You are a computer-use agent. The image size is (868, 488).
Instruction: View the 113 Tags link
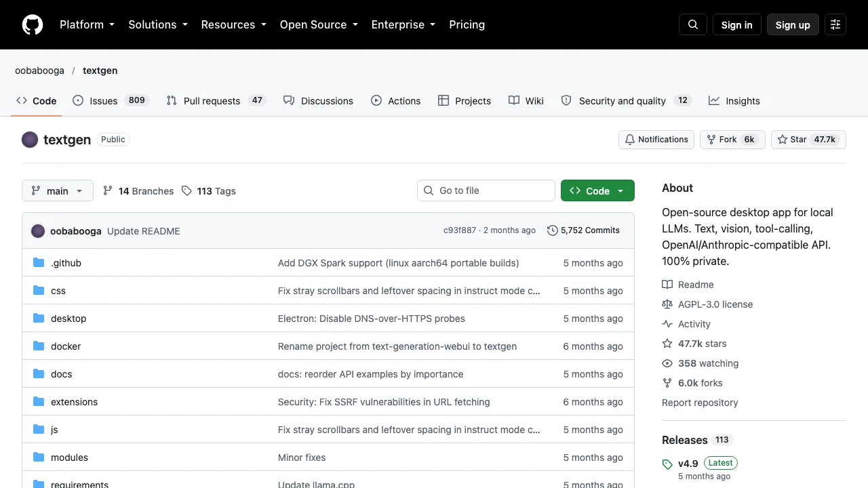click(209, 191)
